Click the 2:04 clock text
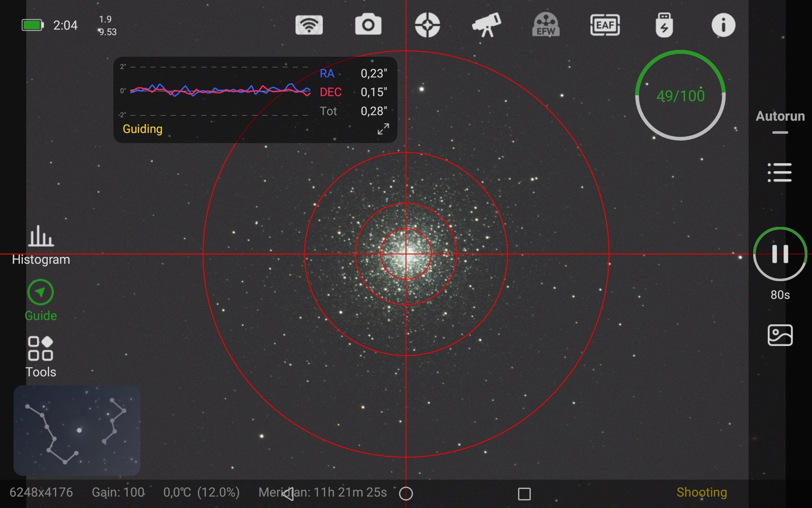 [66, 25]
